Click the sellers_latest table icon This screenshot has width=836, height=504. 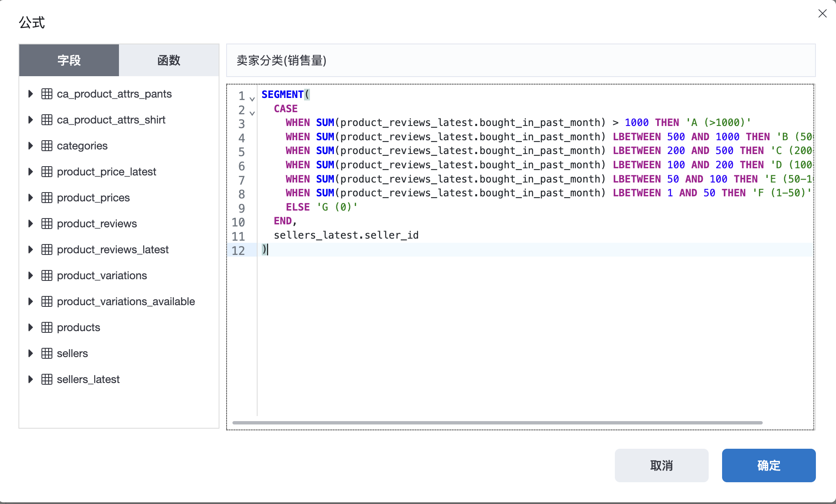pyautogui.click(x=47, y=379)
